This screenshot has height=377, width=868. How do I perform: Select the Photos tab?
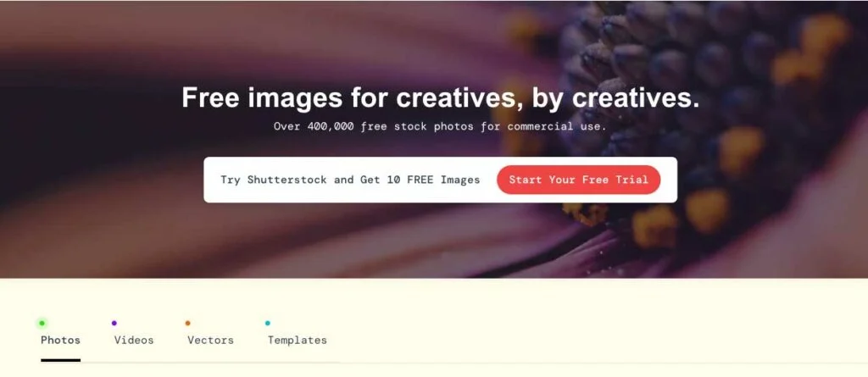60,340
